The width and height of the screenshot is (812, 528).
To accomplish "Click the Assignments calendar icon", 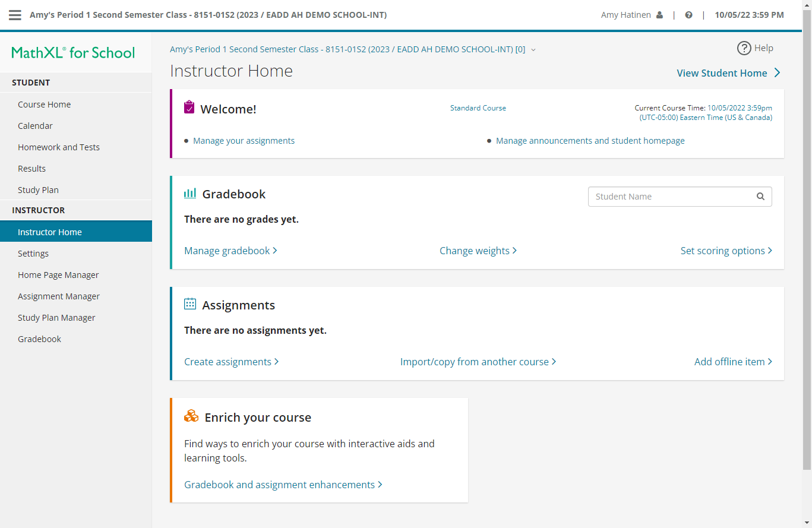I will pyautogui.click(x=189, y=303).
